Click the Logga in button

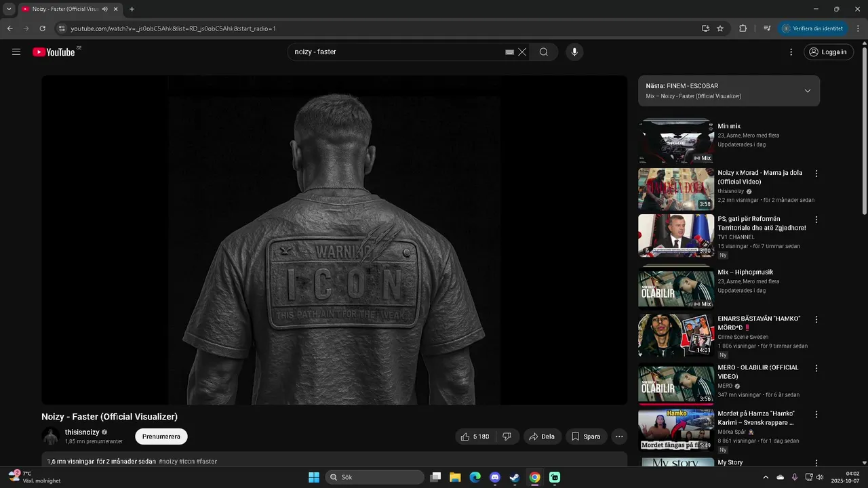tap(829, 52)
